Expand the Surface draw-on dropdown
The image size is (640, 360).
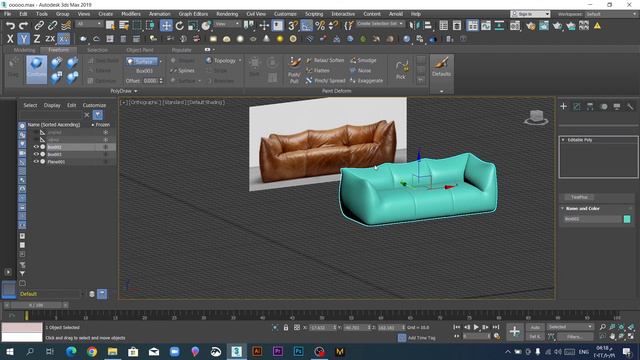[160, 62]
